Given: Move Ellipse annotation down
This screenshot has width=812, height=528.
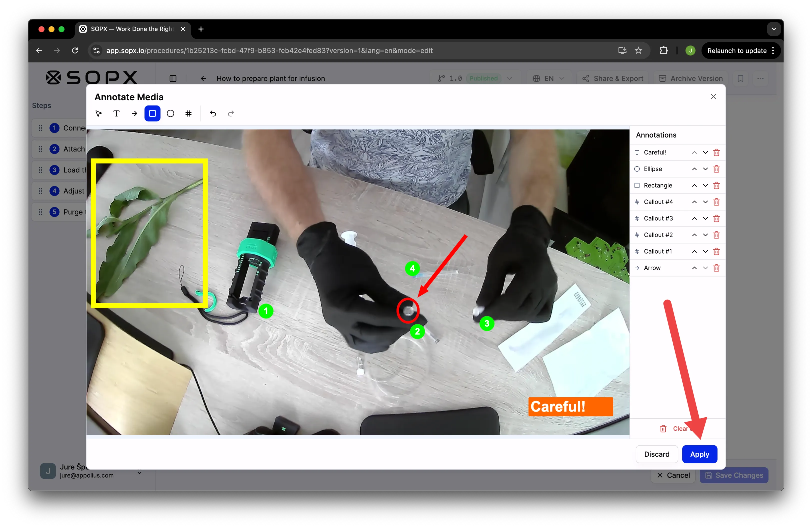Looking at the screenshot, I should pyautogui.click(x=705, y=169).
